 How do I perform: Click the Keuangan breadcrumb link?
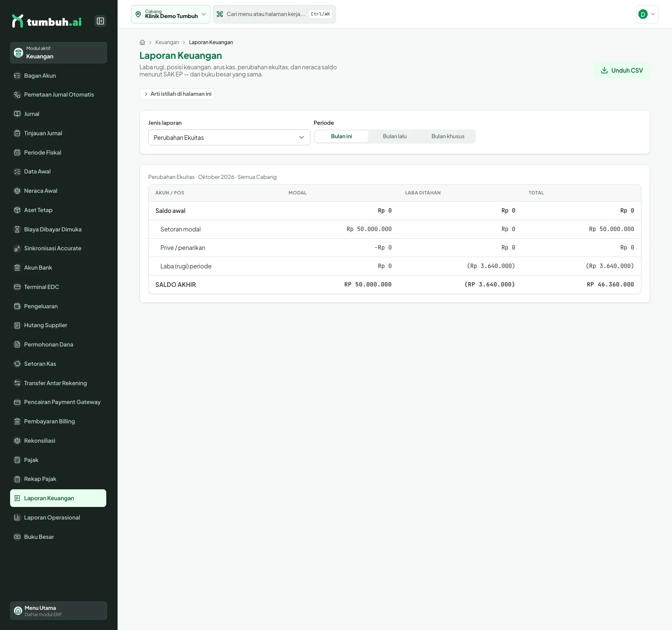point(167,42)
